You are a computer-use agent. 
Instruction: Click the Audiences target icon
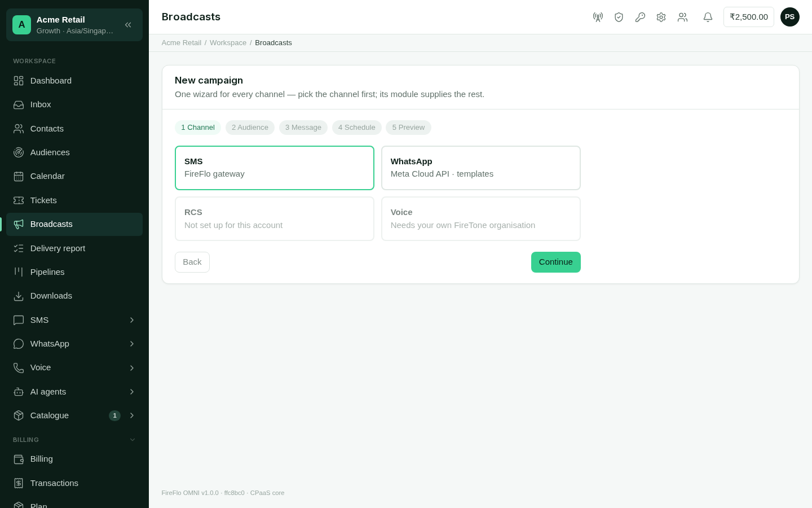click(x=19, y=152)
